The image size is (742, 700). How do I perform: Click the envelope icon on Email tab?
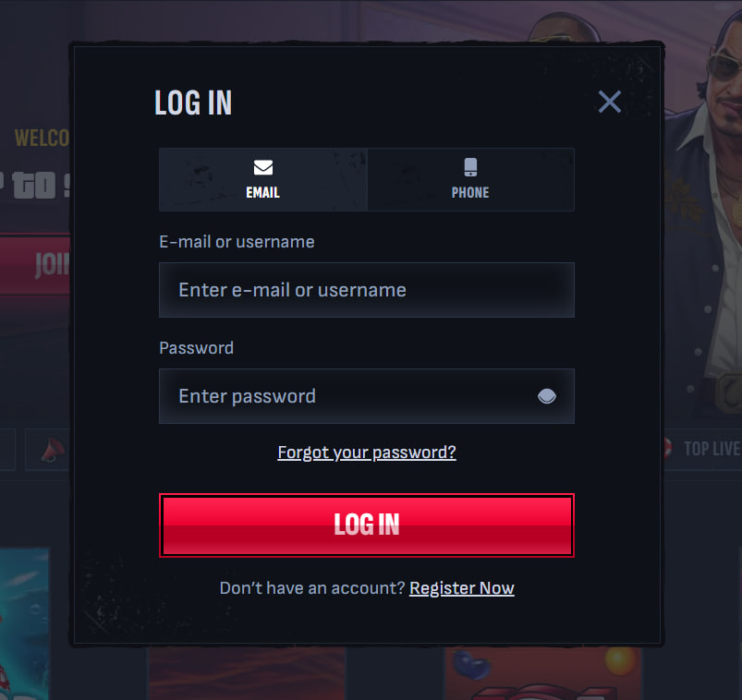pos(263,167)
